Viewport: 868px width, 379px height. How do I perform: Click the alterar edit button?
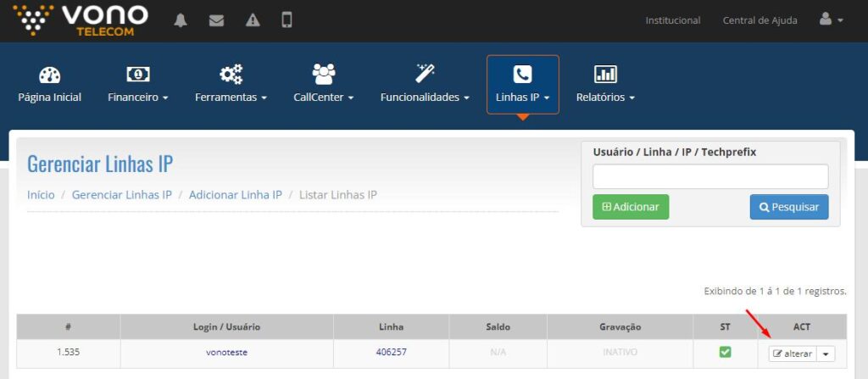(792, 354)
